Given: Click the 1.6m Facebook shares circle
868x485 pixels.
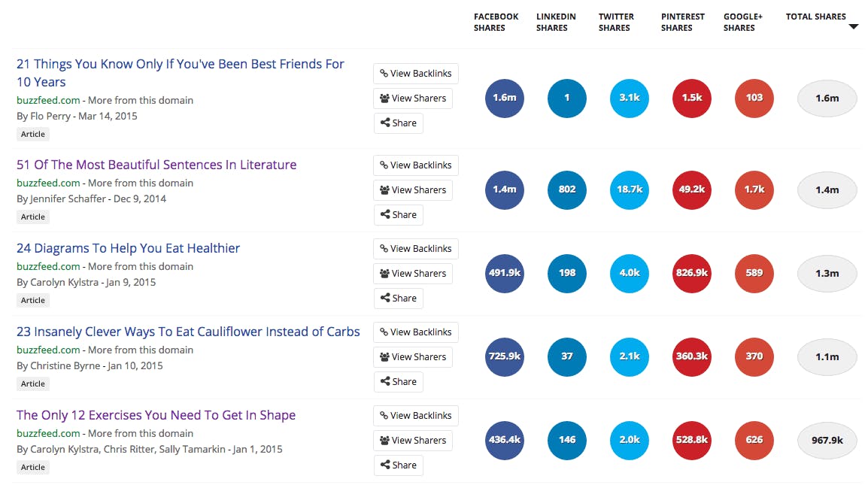Looking at the screenshot, I should coord(504,98).
